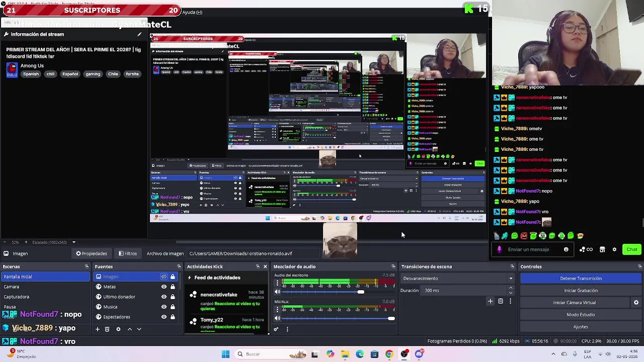Viewport: 644px width, 362px height.
Task: Open Google Chrome from the taskbar
Action: 389,354
